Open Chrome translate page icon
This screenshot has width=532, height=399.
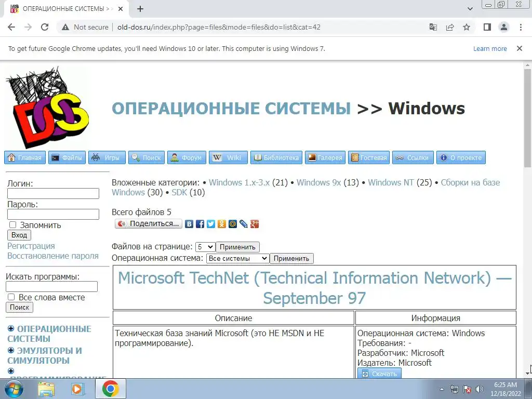[x=433, y=27]
